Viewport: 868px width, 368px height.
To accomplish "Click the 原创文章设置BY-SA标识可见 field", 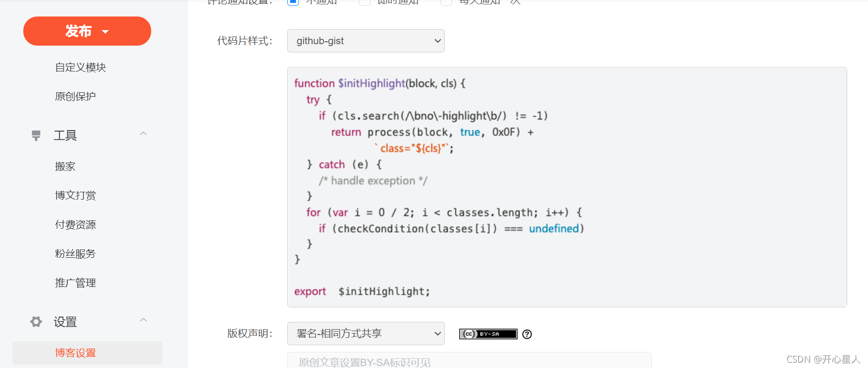I will tap(469, 360).
